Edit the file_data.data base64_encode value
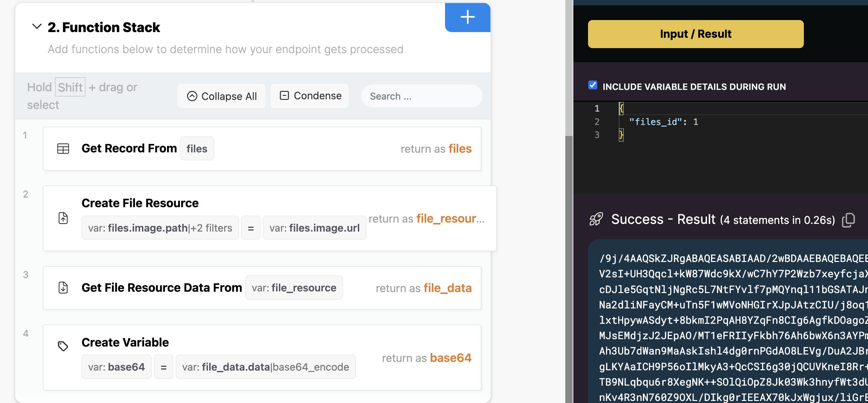Screen dimensions: 868x403 pyautogui.click(x=265, y=367)
